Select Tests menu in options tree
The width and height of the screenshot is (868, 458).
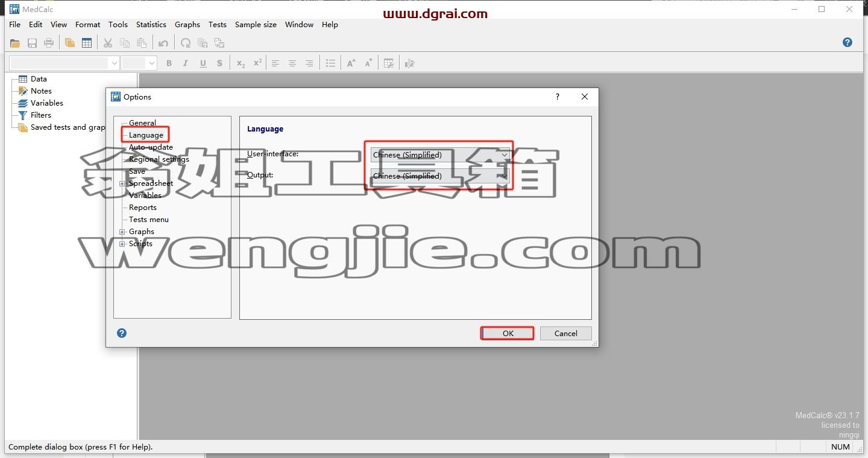(149, 220)
